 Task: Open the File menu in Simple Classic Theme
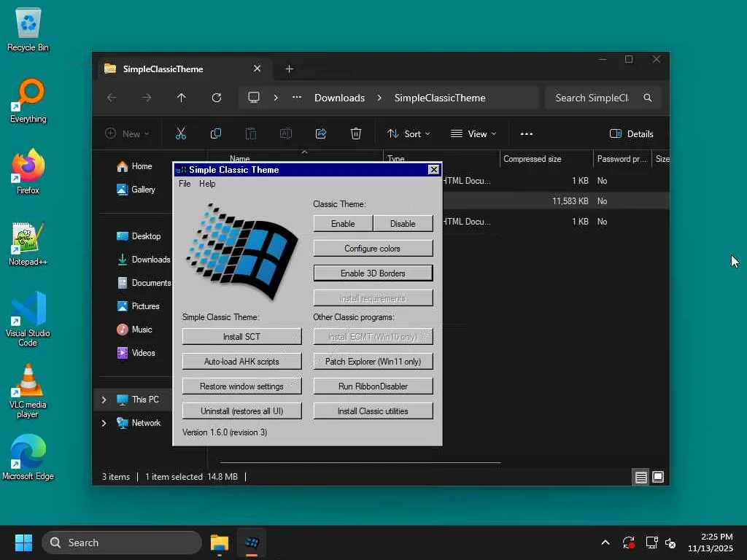click(185, 184)
